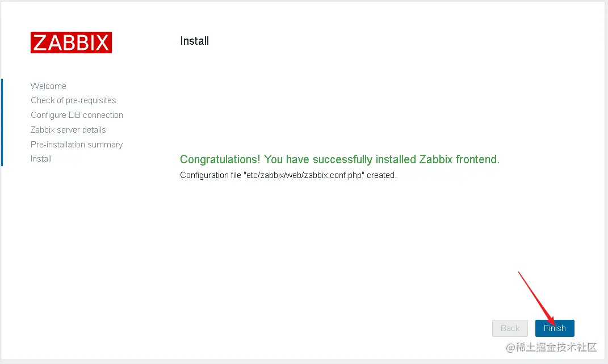Click the red ZABBIX logo

click(71, 43)
